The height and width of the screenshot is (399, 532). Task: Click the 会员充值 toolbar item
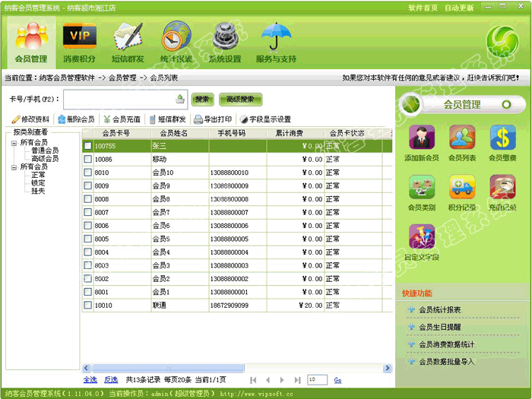tap(122, 119)
